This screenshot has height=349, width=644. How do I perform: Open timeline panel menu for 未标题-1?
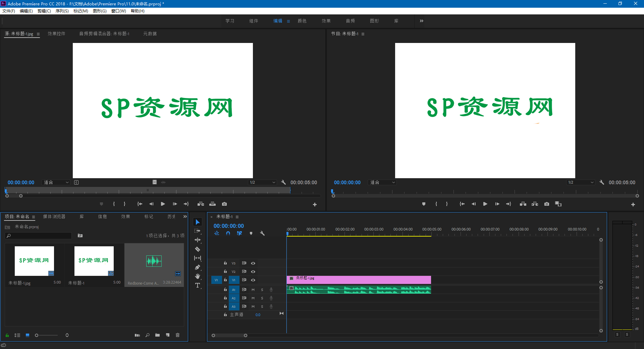pyautogui.click(x=237, y=217)
